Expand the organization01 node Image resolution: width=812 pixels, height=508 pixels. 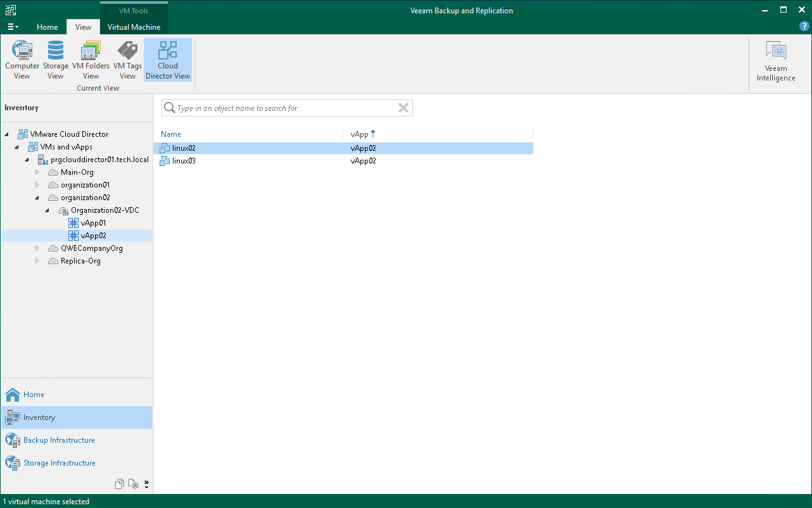(37, 185)
